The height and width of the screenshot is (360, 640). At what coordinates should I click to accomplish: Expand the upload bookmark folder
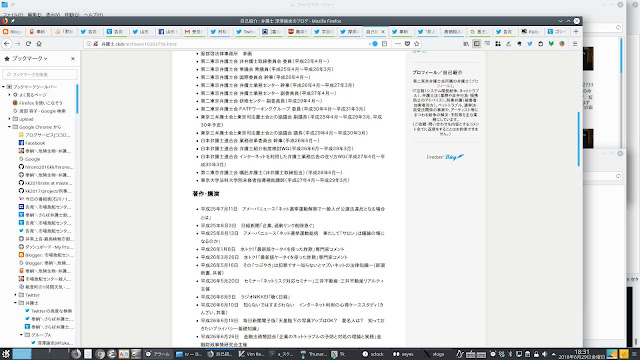pyautogui.click(x=10, y=119)
